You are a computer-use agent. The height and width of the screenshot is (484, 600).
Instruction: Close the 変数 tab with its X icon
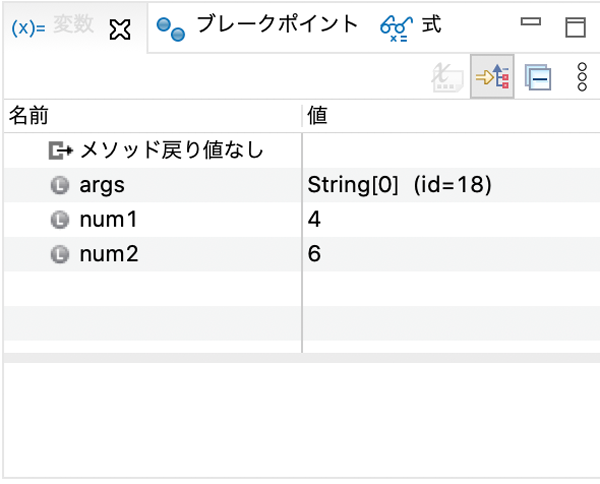(x=120, y=30)
